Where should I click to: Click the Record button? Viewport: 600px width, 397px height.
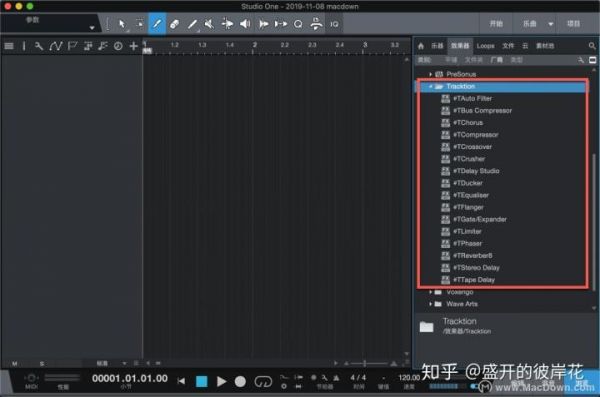tap(240, 381)
